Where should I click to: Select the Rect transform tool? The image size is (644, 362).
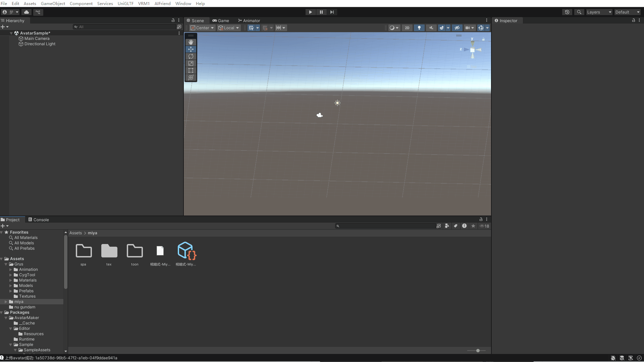[x=191, y=70]
